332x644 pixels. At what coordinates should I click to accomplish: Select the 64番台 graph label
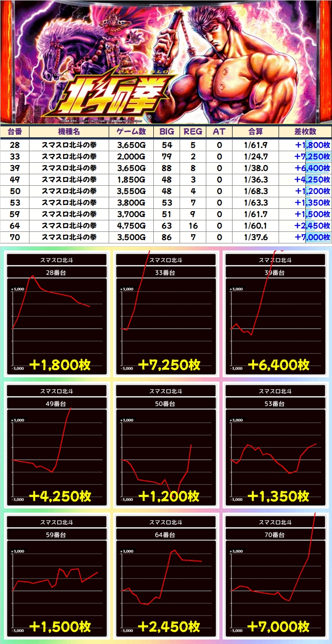[x=166, y=535]
